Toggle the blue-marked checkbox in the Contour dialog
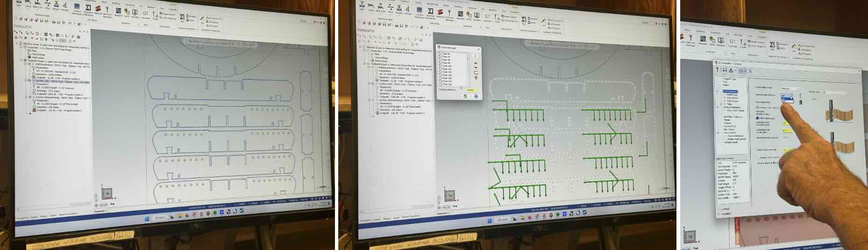This screenshot has height=250, width=868. [x=757, y=118]
